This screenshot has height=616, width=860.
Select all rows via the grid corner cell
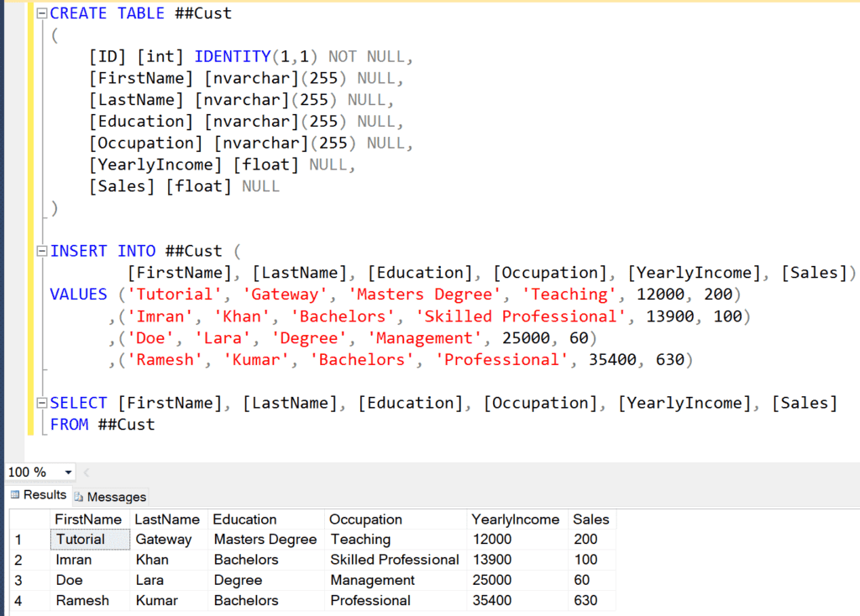[28, 519]
